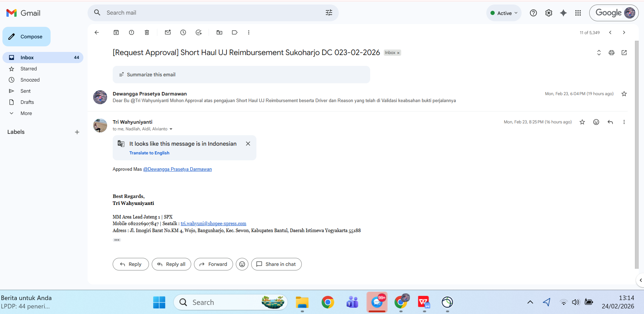Open the Berita untuk Anda news widget
Viewport: 644px width, 314px height.
(x=27, y=302)
